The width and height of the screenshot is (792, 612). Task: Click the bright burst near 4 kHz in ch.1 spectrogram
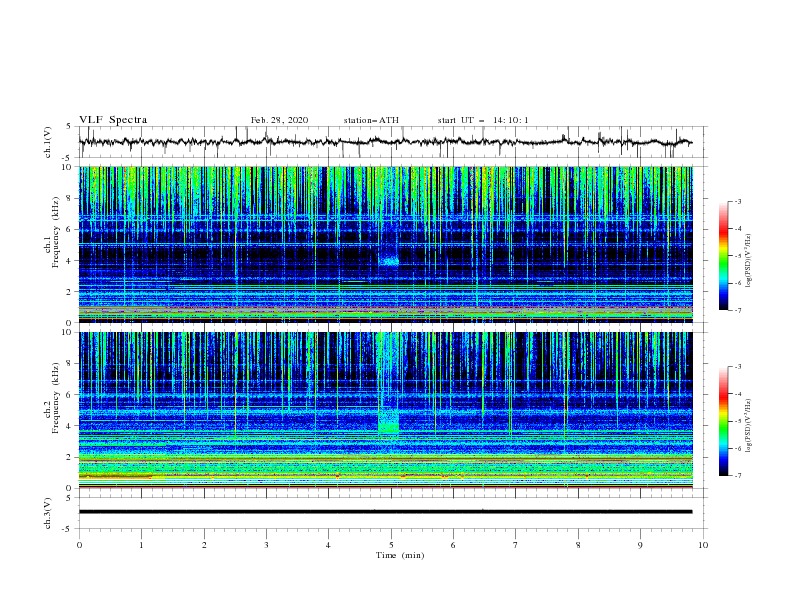pos(389,261)
